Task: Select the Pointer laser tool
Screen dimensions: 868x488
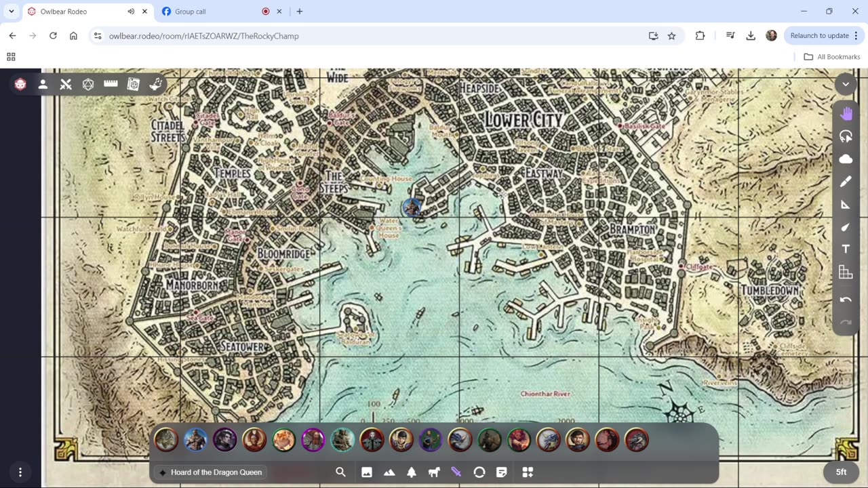Action: (846, 227)
